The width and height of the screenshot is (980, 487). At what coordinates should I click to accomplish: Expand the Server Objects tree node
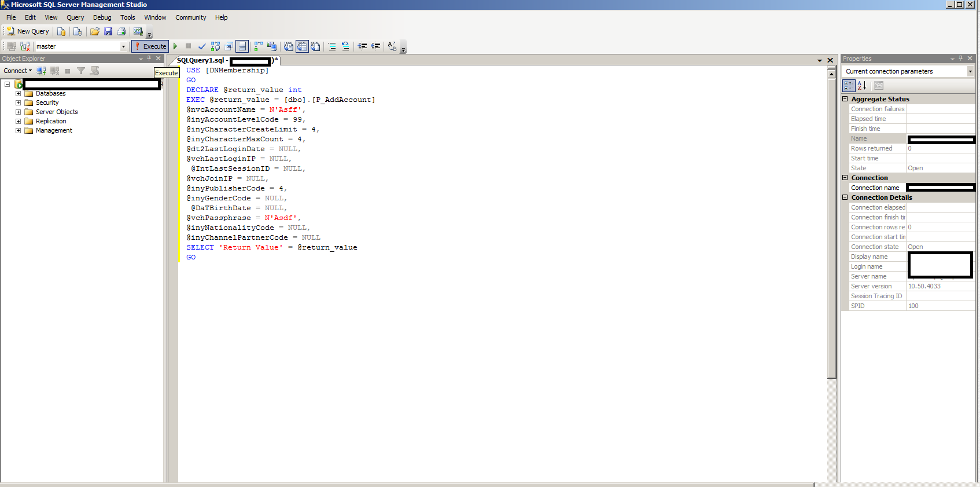pyautogui.click(x=18, y=112)
